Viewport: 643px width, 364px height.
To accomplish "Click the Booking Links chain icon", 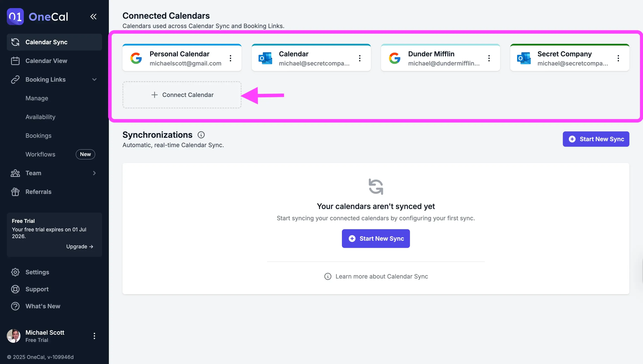I will click(15, 79).
